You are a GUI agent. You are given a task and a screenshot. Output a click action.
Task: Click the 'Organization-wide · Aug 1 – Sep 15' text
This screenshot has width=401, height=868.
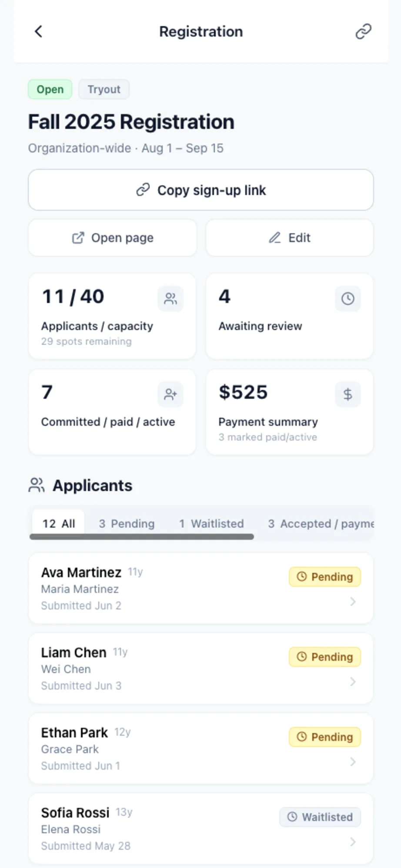click(126, 148)
